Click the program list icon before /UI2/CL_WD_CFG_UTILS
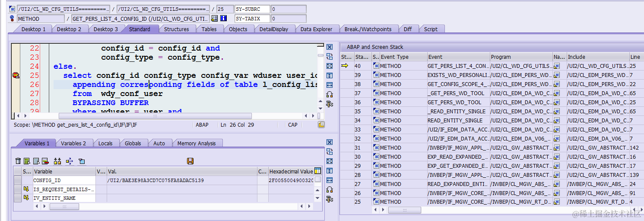 (x=12, y=9)
